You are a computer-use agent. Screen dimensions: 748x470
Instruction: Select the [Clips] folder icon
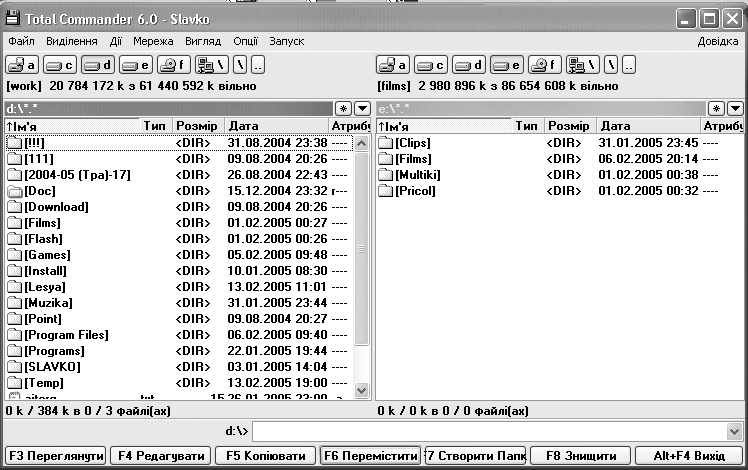385,143
